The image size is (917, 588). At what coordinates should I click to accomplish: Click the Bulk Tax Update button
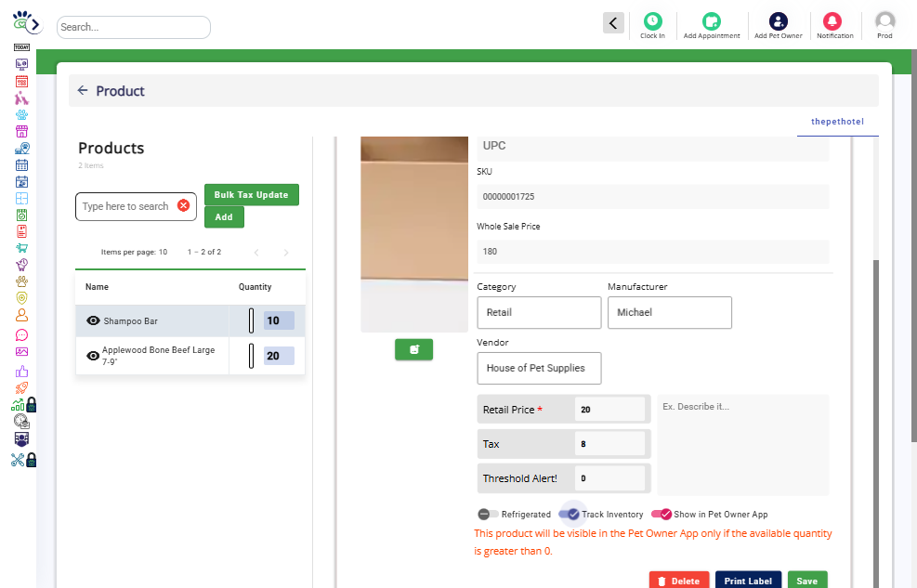[x=252, y=195]
